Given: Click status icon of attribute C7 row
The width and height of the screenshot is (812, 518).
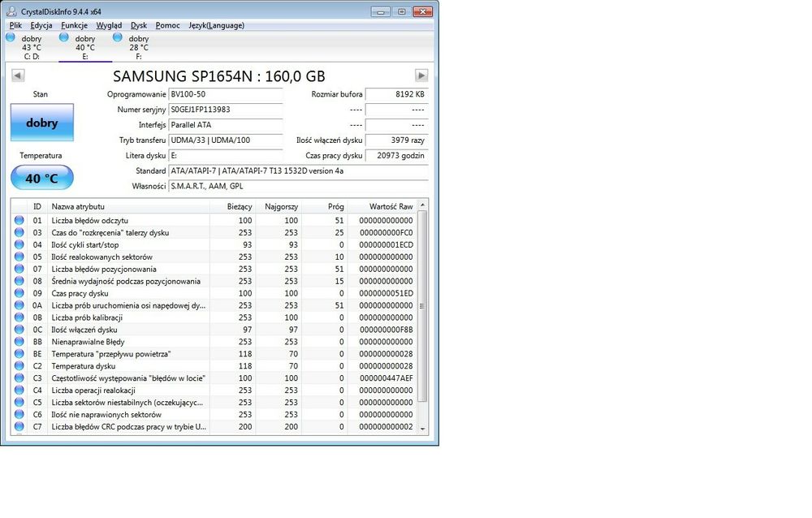Looking at the screenshot, I should coord(19,426).
